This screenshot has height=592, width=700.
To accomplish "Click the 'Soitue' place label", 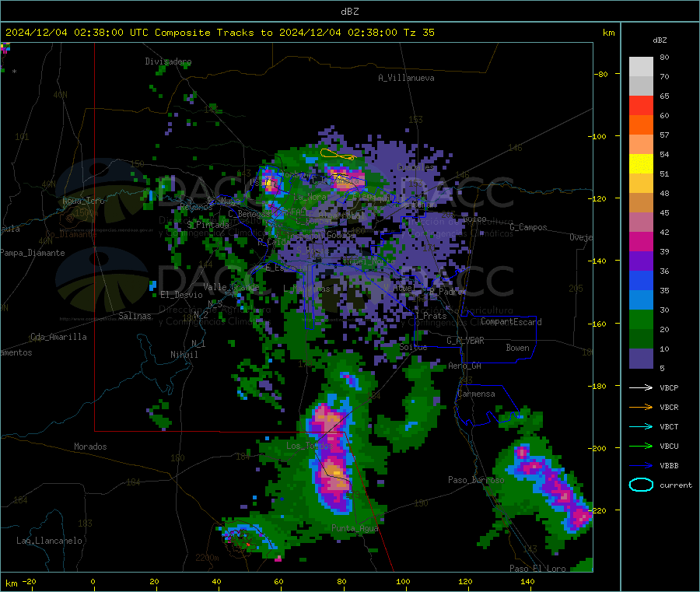I will [413, 347].
